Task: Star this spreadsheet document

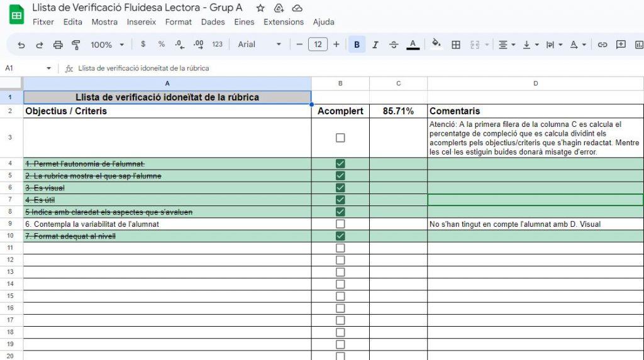Action: pos(260,8)
